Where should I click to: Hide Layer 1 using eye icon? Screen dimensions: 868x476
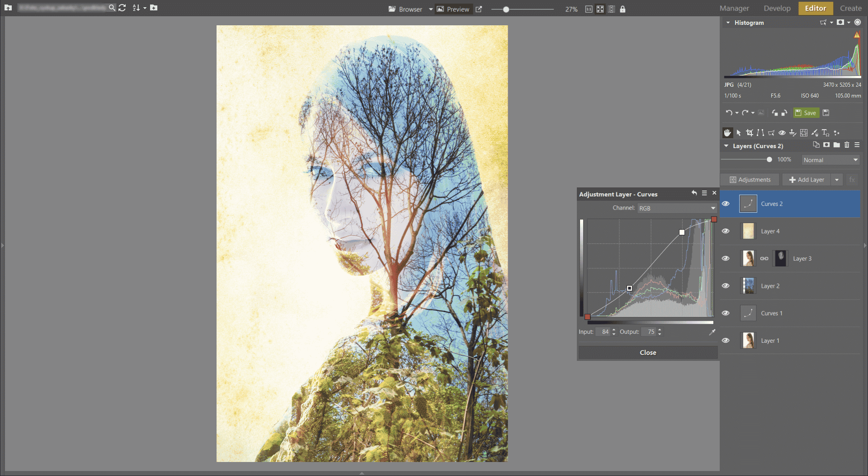(726, 341)
